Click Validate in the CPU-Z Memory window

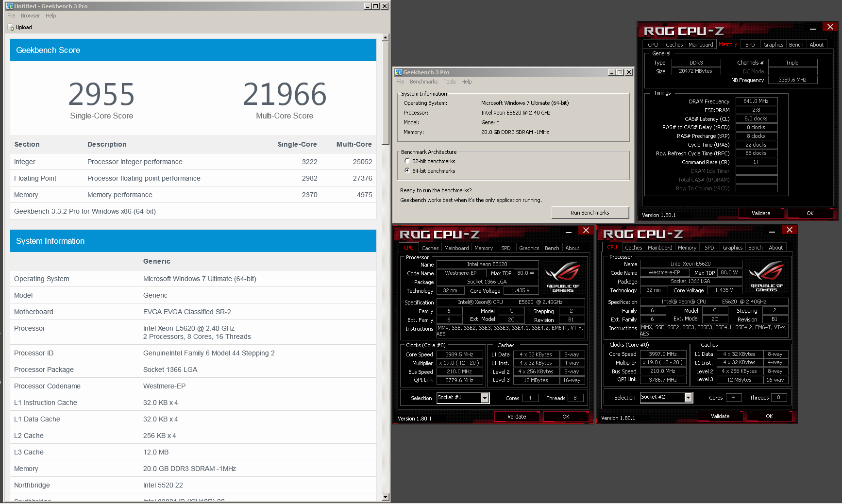tap(761, 213)
